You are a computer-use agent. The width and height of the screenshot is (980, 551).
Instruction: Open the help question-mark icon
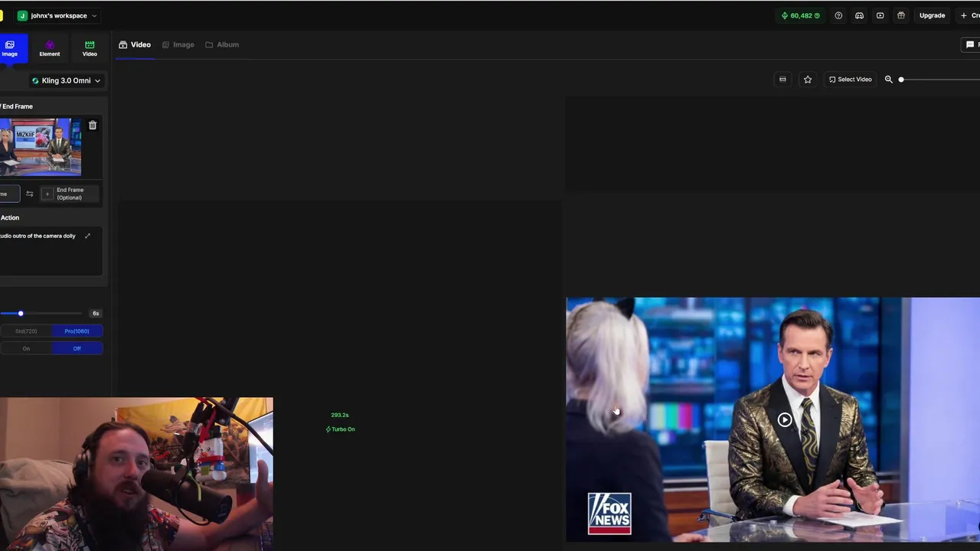(838, 15)
